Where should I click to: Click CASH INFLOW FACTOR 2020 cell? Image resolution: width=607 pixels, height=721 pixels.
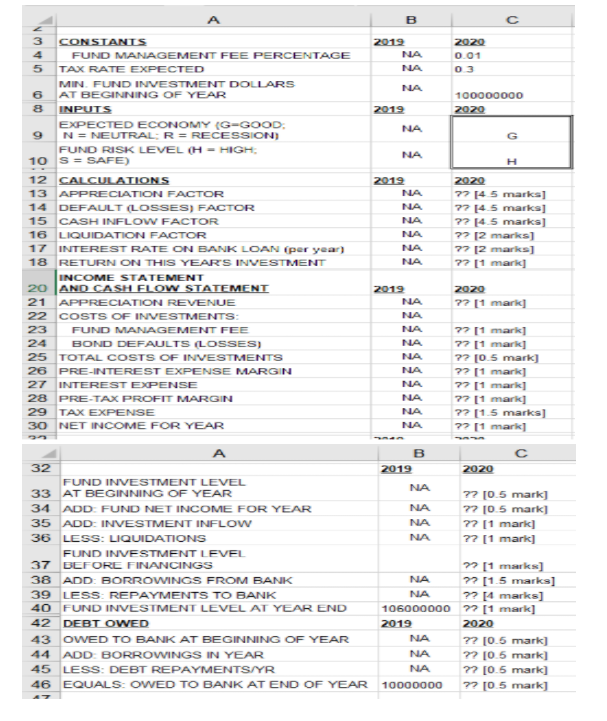(x=512, y=221)
